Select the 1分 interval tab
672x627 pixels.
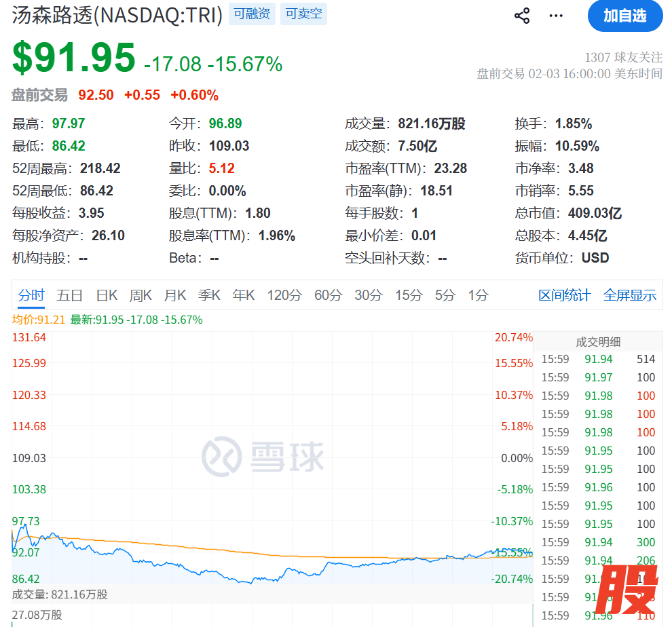[478, 295]
